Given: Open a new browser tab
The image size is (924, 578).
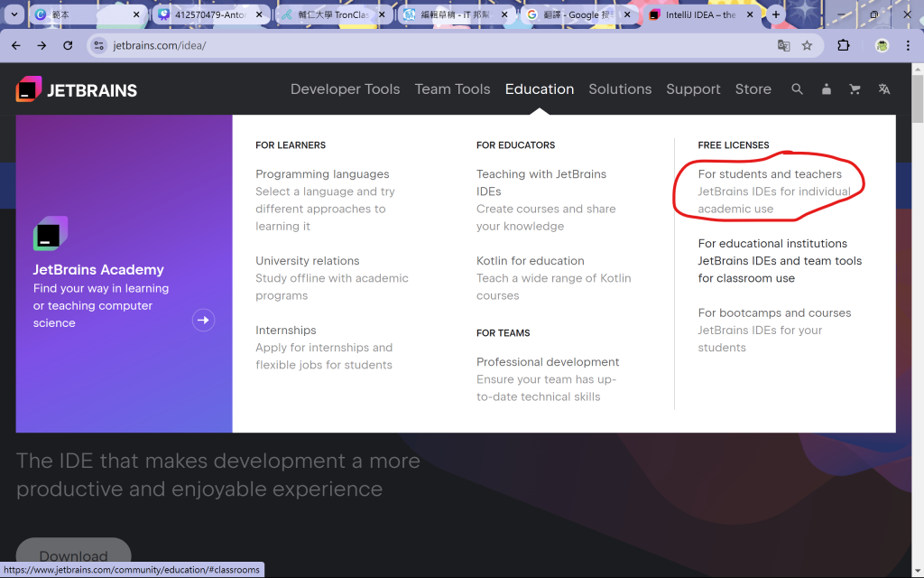Looking at the screenshot, I should pyautogui.click(x=775, y=14).
